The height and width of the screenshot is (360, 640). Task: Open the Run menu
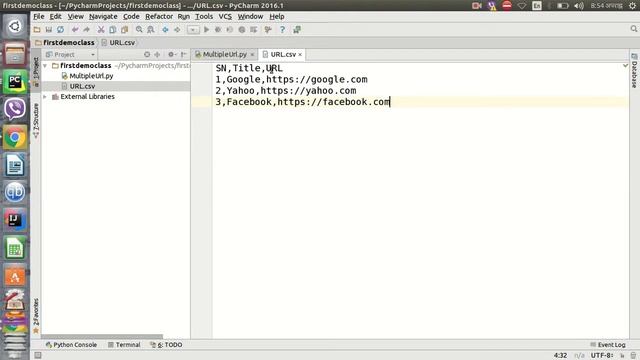pos(184,16)
